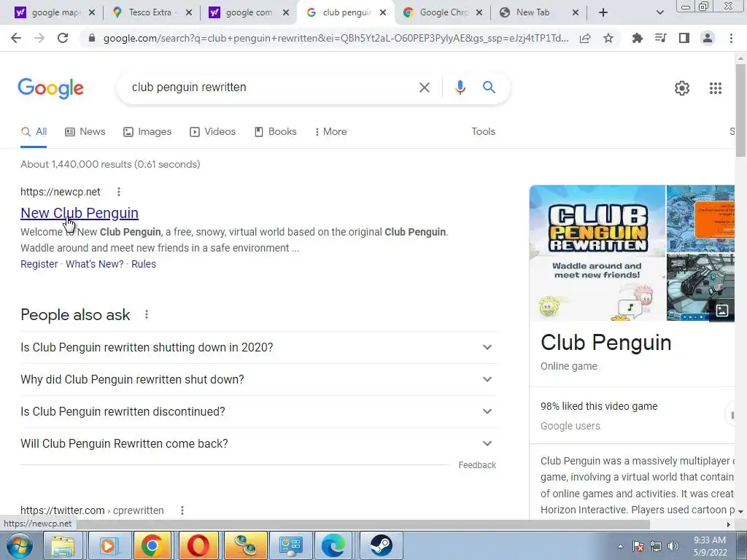The height and width of the screenshot is (560, 747).
Task: Open the media control icon in the toolbar
Action: coord(660,38)
